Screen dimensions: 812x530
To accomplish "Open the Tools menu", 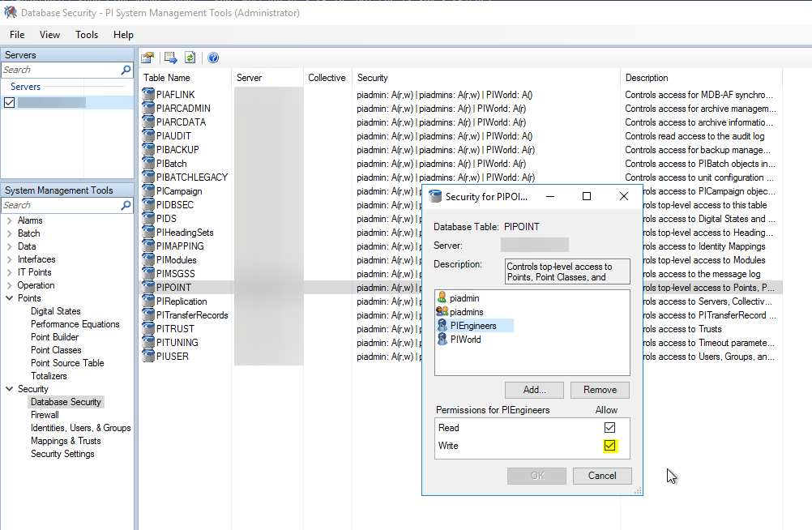I will 87,35.
